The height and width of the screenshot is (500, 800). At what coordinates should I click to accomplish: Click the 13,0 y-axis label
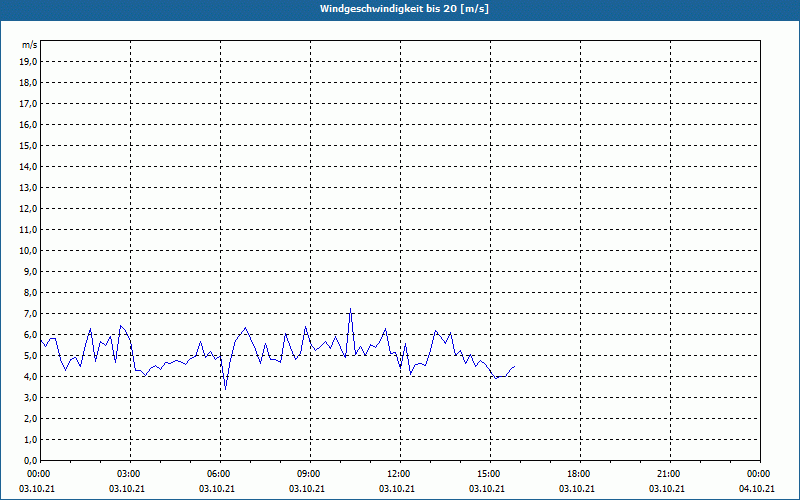click(28, 187)
